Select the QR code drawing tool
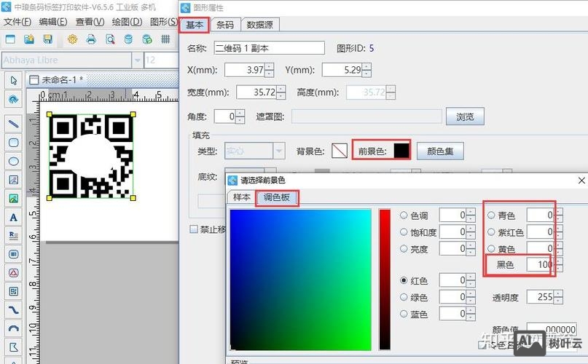This screenshot has width=588, height=364. coord(14,291)
